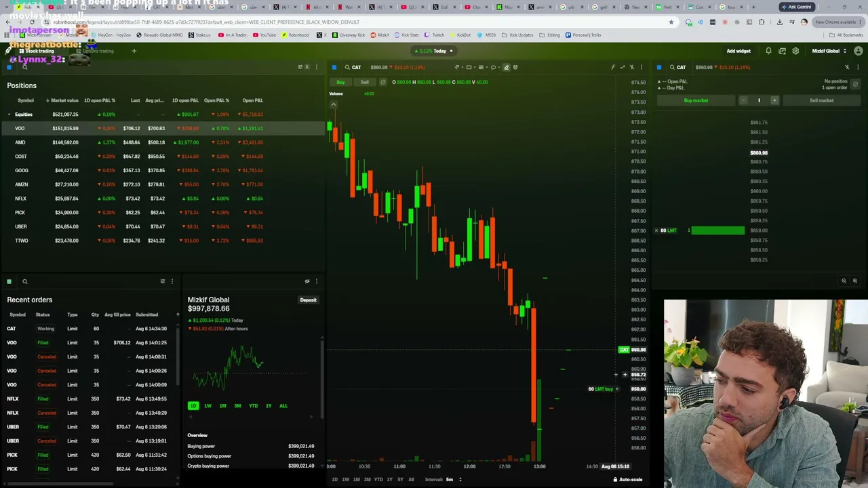This screenshot has height=488, width=868.
Task: Click the Ask Gemini button in Chrome
Action: pos(796,7)
